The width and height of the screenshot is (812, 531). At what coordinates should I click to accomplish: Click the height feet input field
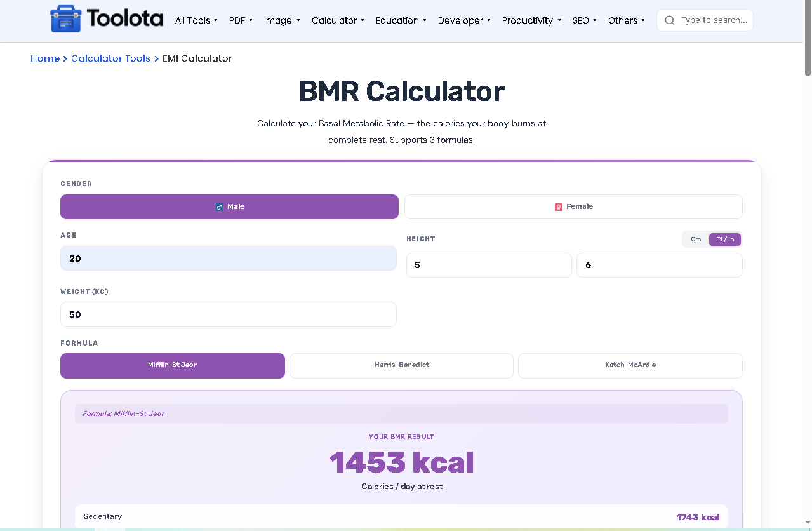coord(489,265)
